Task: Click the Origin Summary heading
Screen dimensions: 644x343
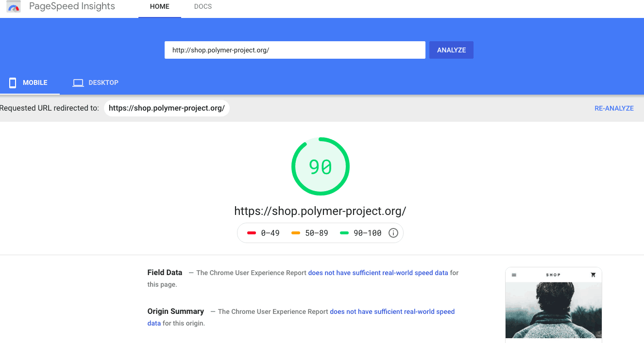Action: point(176,311)
